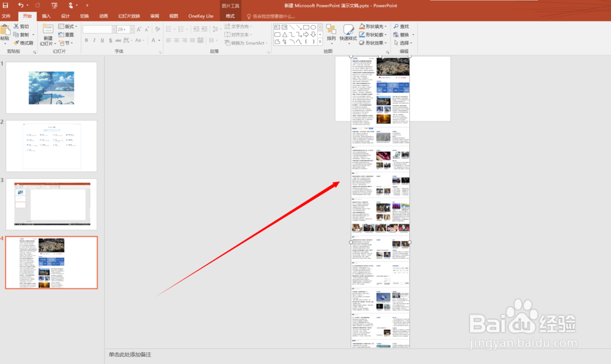The height and width of the screenshot is (364, 611).
Task: Open the Layout (版式) dropdown
Action: click(67, 26)
